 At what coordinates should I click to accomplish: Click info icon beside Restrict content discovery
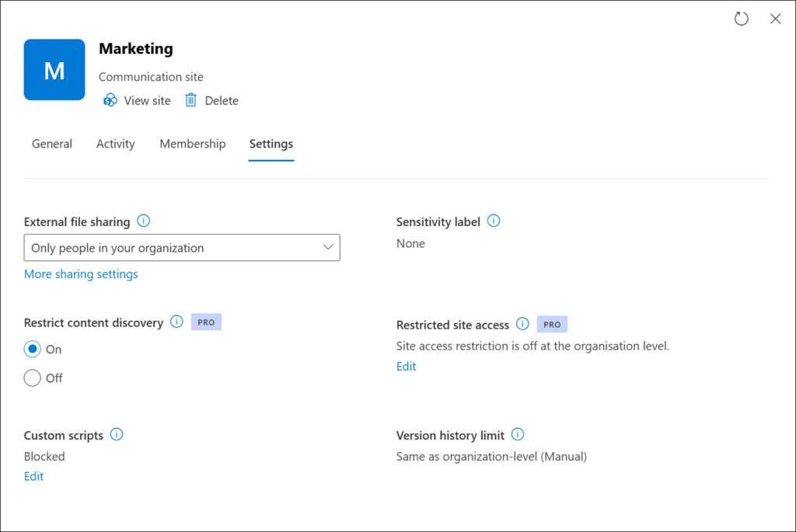(176, 322)
